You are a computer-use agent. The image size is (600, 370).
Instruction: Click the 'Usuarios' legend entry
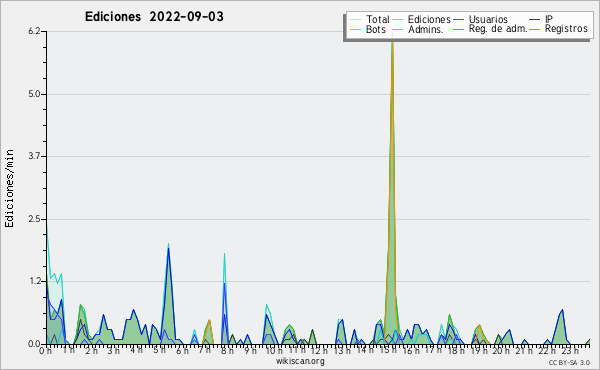481,19
